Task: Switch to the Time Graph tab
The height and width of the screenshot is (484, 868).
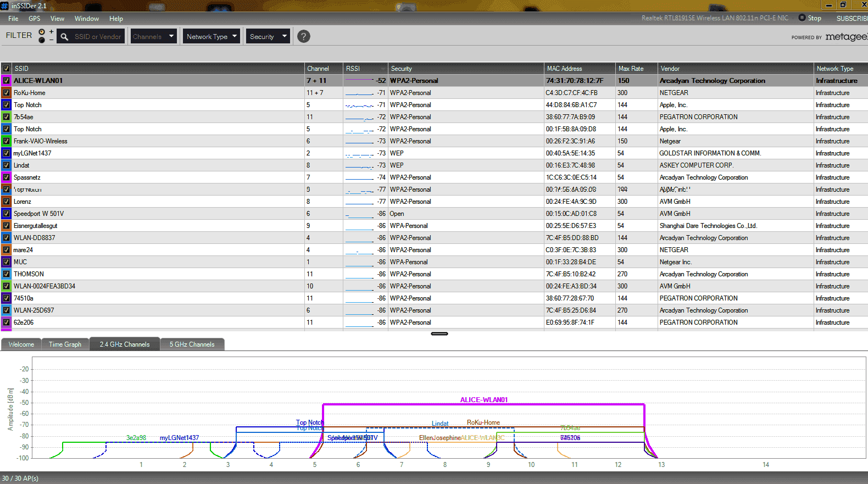Action: [65, 344]
